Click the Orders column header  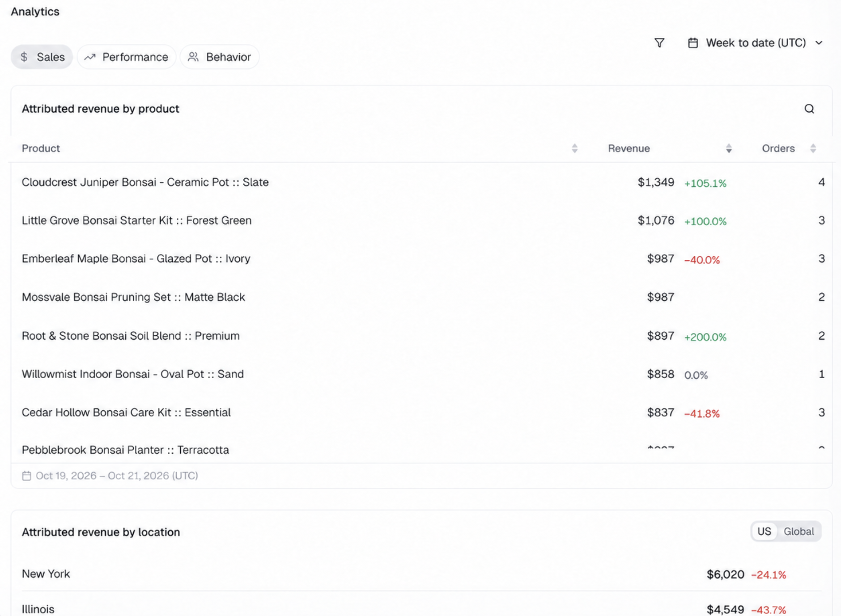point(778,148)
